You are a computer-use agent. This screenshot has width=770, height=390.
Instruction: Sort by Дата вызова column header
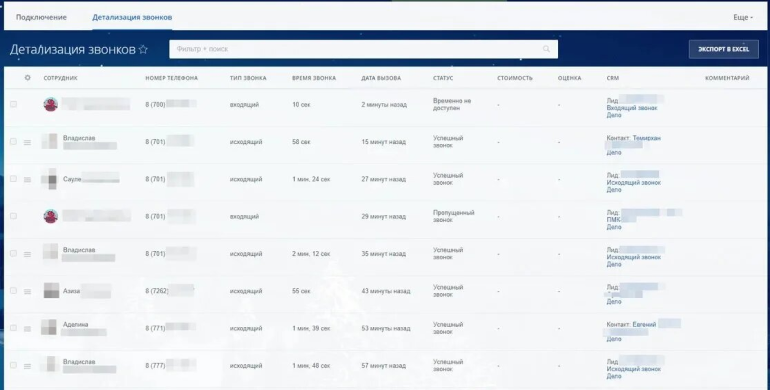coord(381,78)
